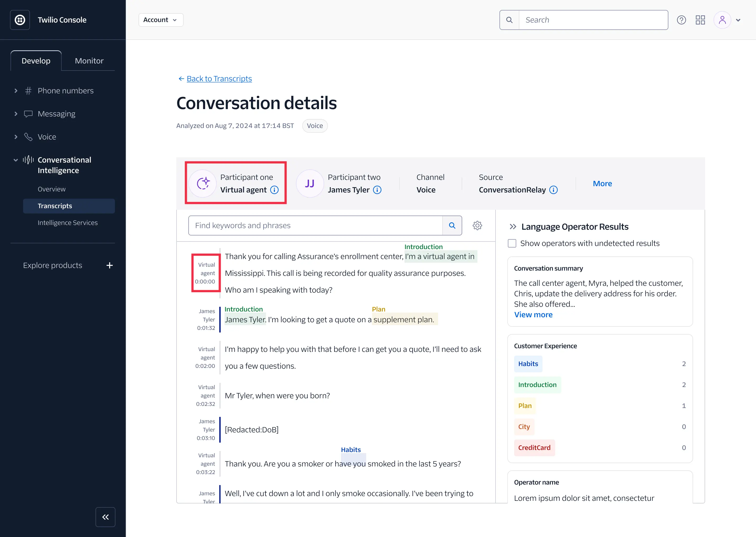Click timestamp 0:02:32 utterance marker
Screen dimensions: 756x537
[205, 404]
